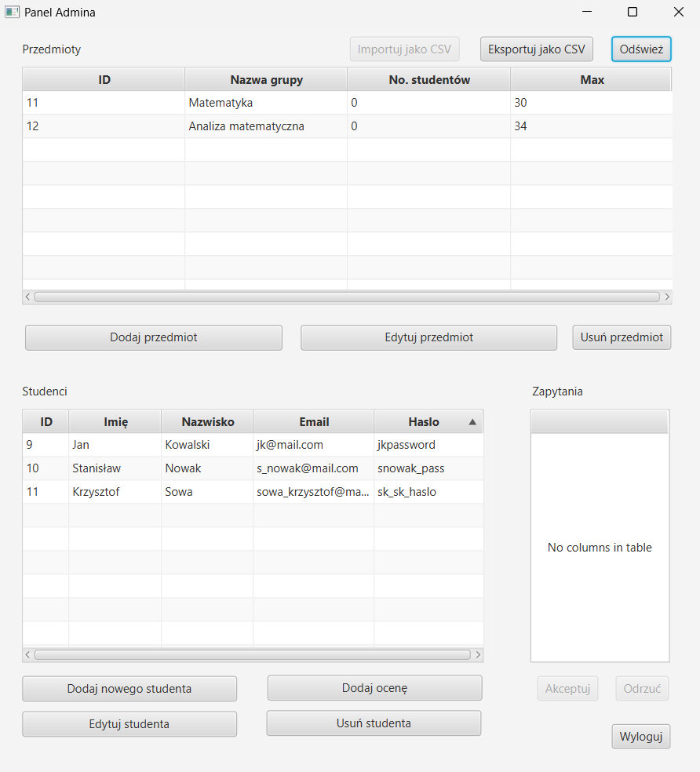The width and height of the screenshot is (700, 772).
Task: Click Dodaj ocenę button
Action: tap(375, 688)
